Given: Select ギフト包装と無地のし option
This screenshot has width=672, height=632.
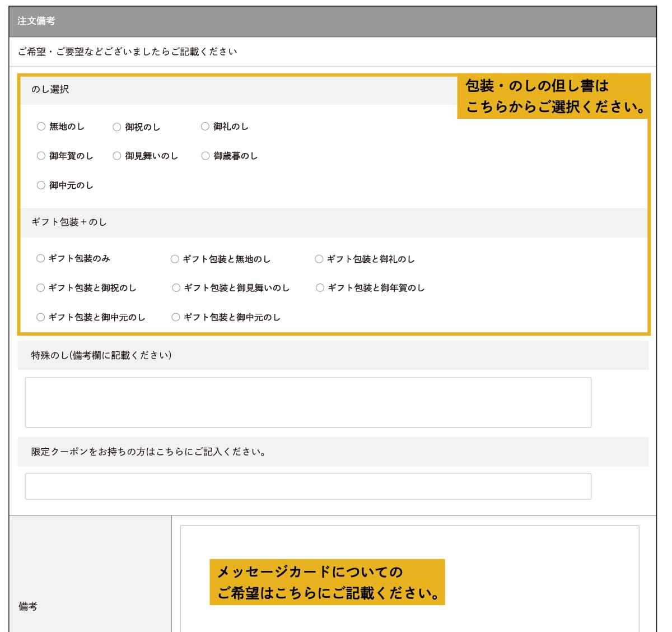Looking at the screenshot, I should coord(175,259).
